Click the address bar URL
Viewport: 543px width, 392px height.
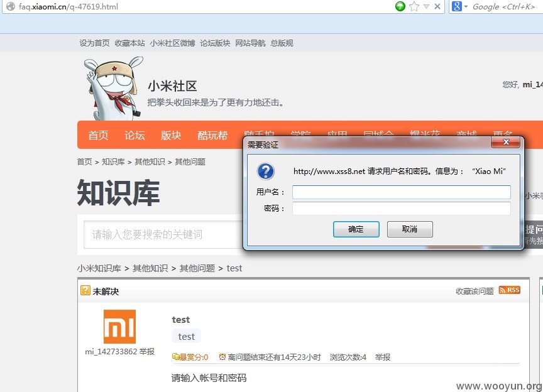69,6
